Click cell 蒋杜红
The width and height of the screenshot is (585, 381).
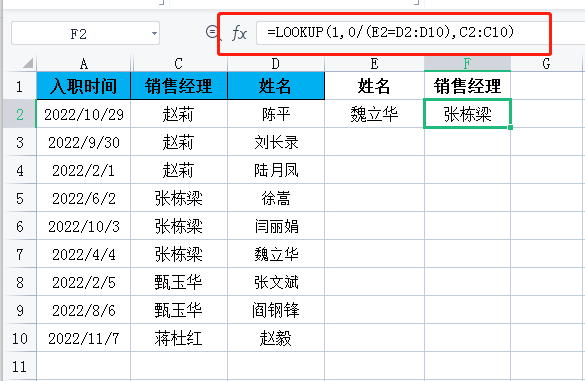[x=179, y=338]
